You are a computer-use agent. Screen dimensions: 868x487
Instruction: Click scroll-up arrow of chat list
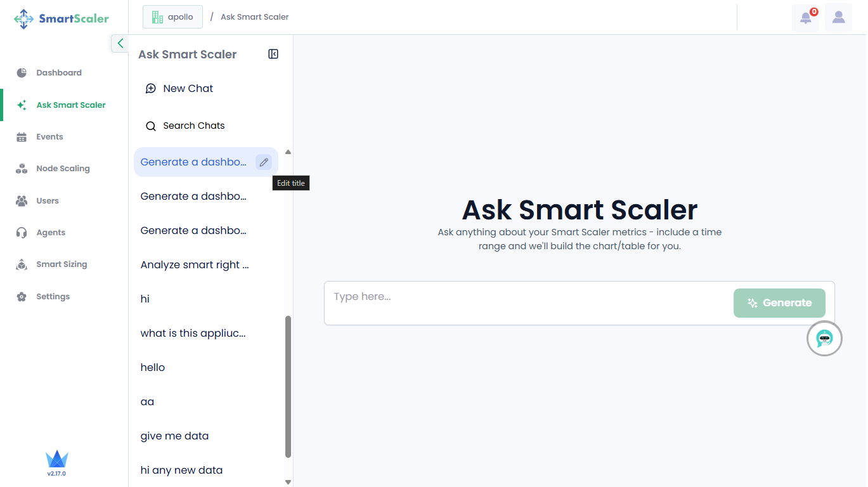pos(288,152)
